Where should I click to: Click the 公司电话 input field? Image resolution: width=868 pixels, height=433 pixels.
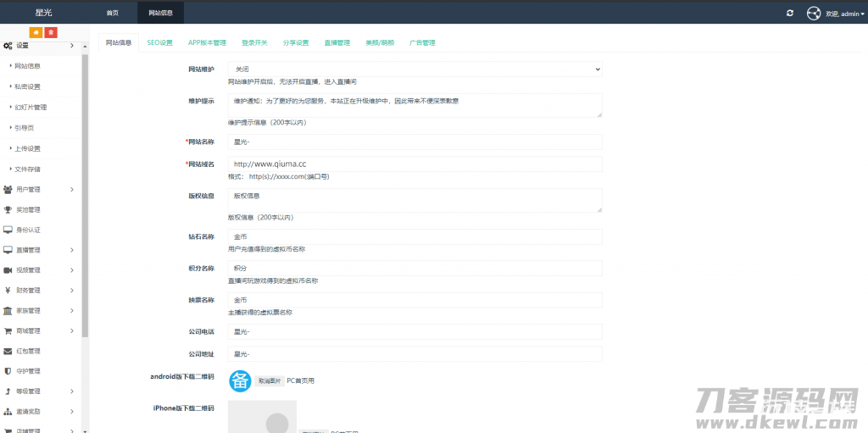pos(415,332)
